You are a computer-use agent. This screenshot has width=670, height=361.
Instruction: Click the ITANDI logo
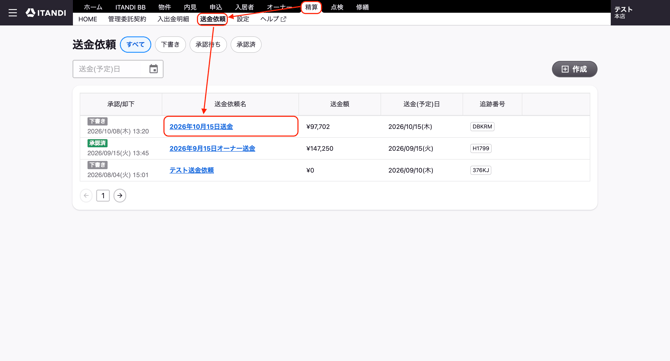(46, 13)
